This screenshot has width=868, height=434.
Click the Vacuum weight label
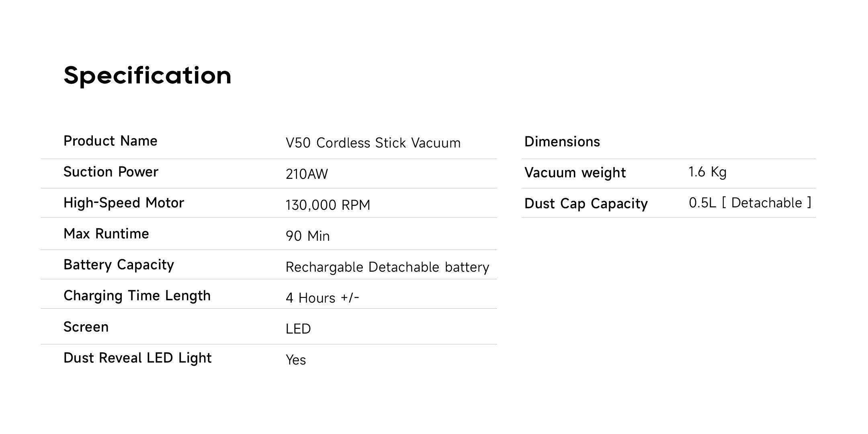pos(575,173)
